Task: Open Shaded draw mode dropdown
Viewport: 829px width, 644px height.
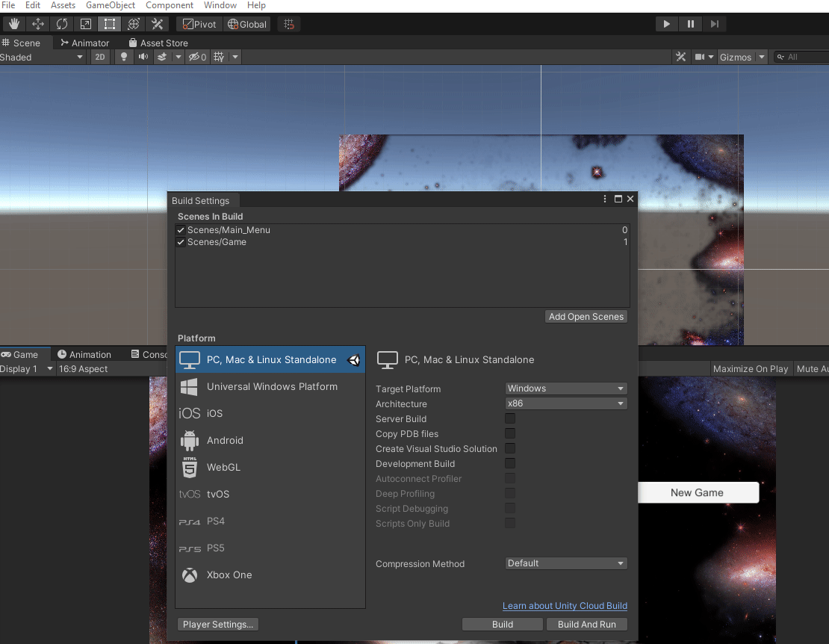Action: click(x=43, y=57)
